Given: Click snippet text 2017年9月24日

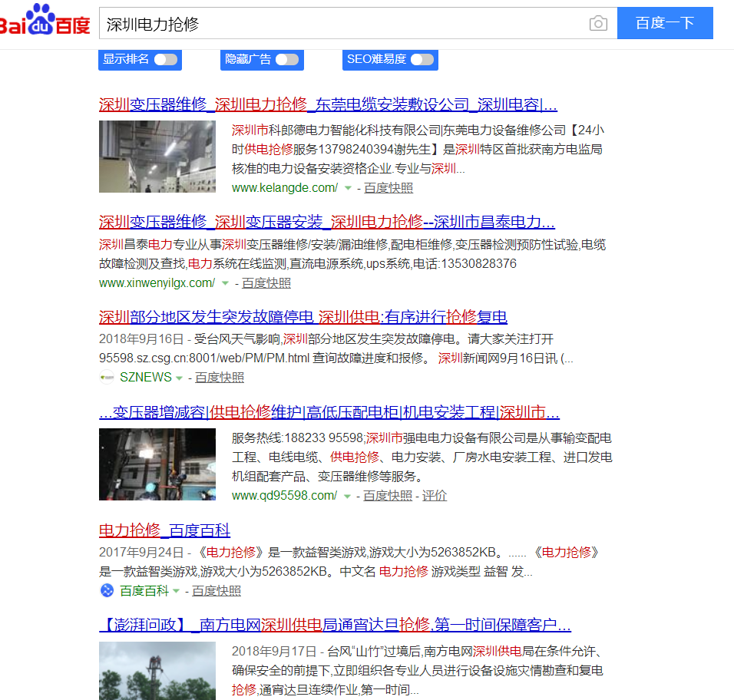Looking at the screenshot, I should pos(141,552).
